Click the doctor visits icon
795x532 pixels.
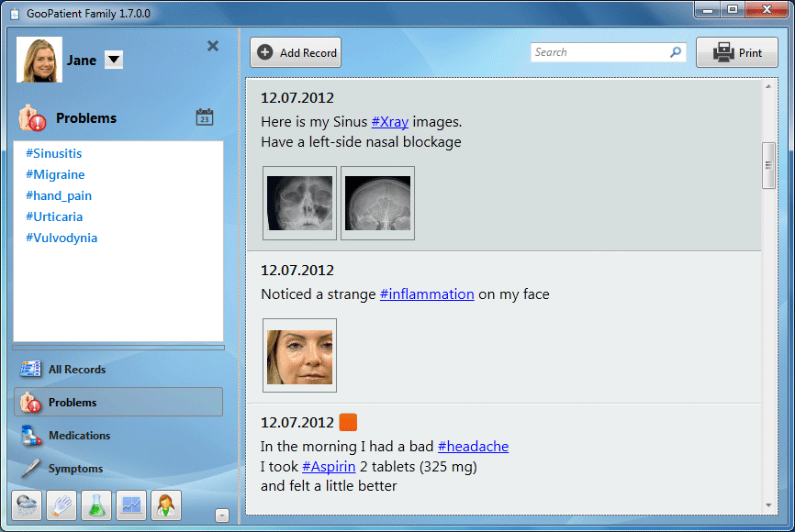[166, 505]
